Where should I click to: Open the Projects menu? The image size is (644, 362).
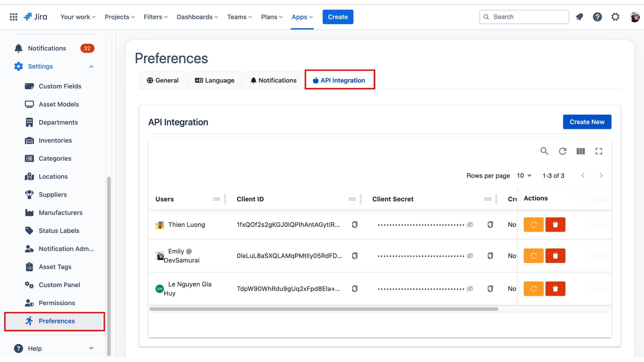[x=119, y=17]
